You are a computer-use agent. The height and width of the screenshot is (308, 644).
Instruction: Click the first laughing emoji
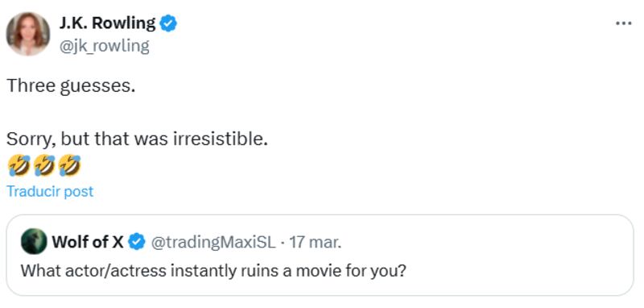click(x=19, y=165)
